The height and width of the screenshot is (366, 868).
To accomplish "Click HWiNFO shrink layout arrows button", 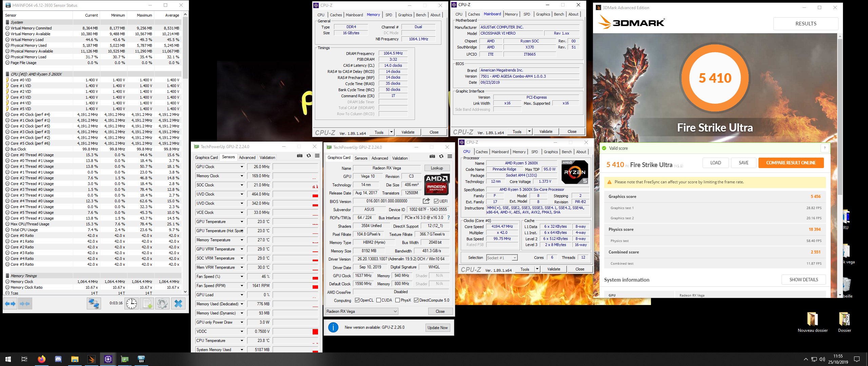I will point(25,303).
